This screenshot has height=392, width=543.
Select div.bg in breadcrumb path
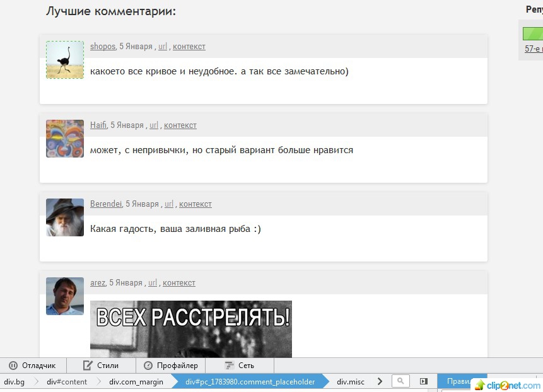pyautogui.click(x=15, y=381)
